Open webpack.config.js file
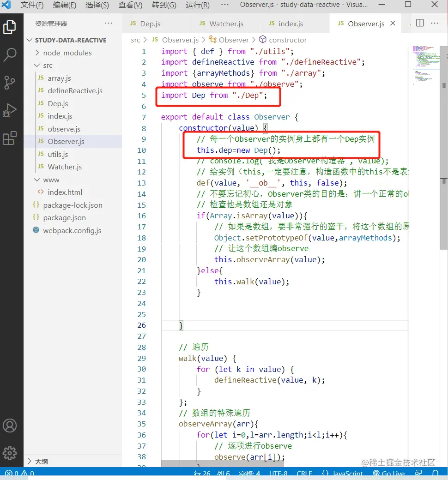448x480 pixels. pos(73,230)
